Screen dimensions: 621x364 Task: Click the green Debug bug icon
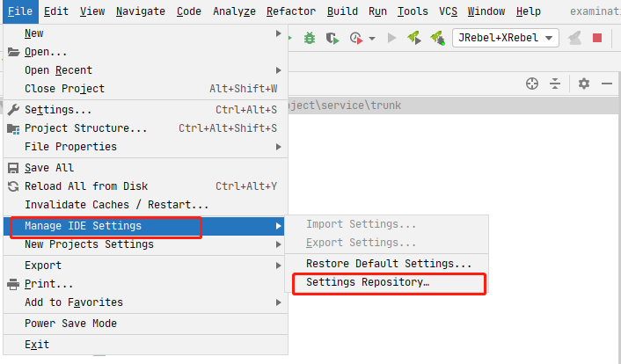click(x=310, y=38)
